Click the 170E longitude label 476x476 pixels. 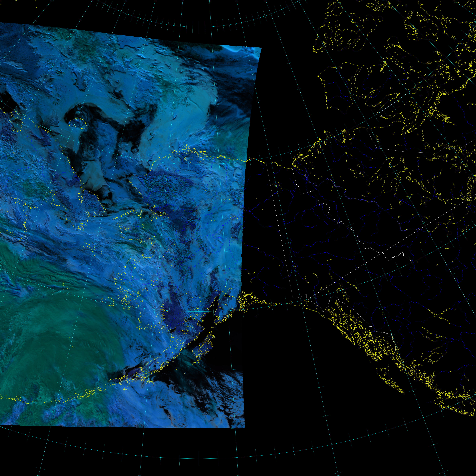92,1
